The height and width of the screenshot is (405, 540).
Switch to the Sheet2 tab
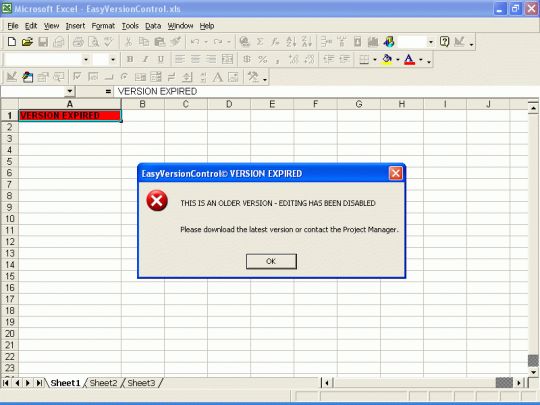(x=103, y=383)
